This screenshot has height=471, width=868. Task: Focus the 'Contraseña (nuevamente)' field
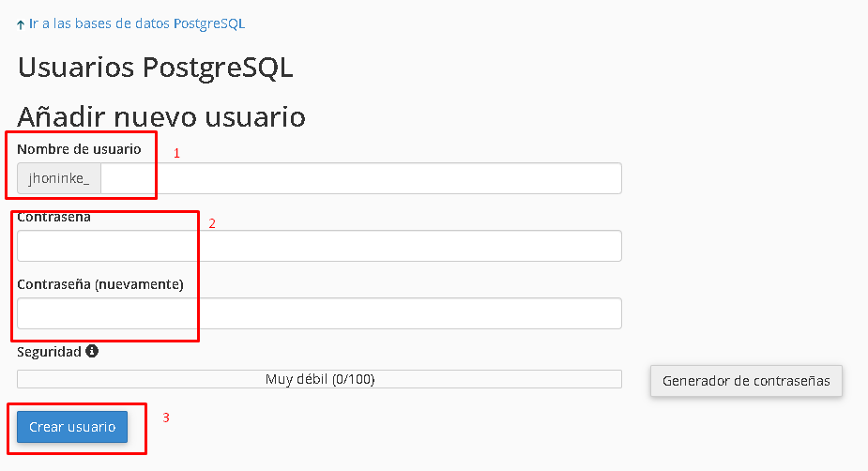pos(319,313)
